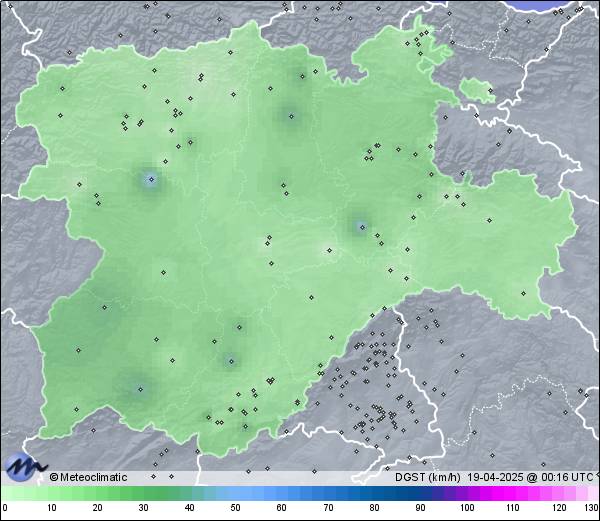Click the legend value 10
This screenshot has height=521, width=600.
coord(52,508)
